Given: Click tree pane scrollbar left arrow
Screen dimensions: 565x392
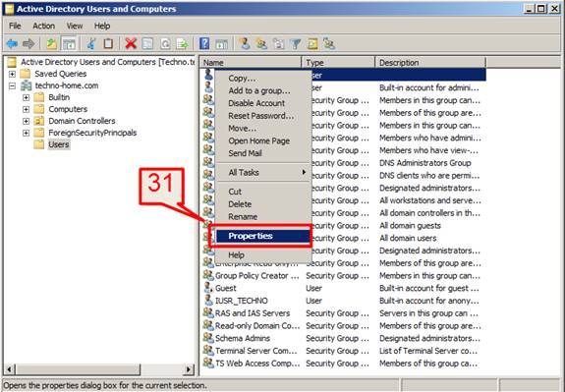Looking at the screenshot, I should [10, 369].
